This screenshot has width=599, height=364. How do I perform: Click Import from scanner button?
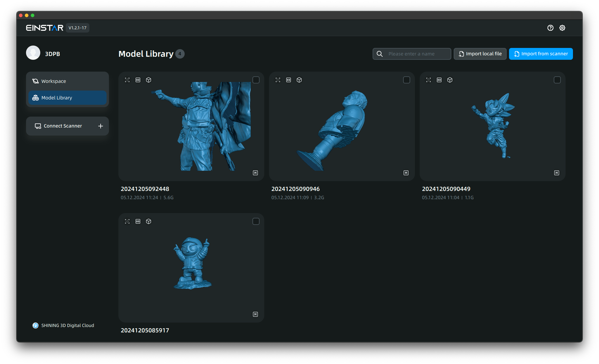coord(541,54)
